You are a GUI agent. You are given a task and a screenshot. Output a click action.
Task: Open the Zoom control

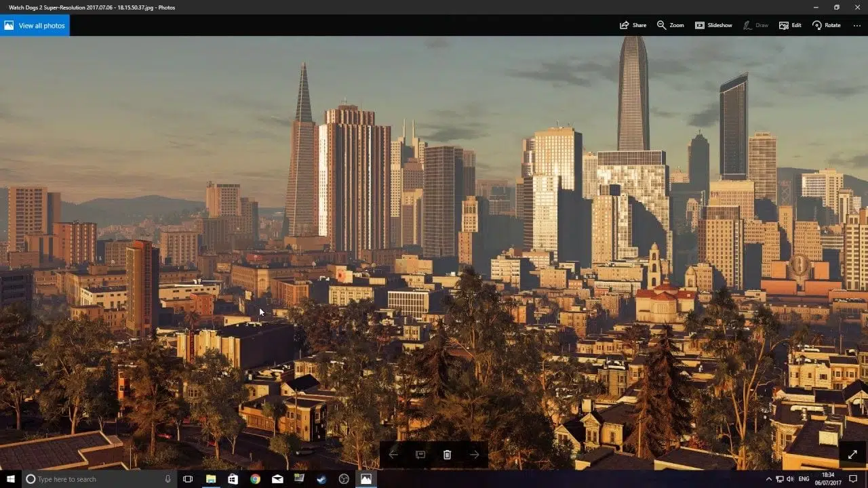tap(670, 25)
